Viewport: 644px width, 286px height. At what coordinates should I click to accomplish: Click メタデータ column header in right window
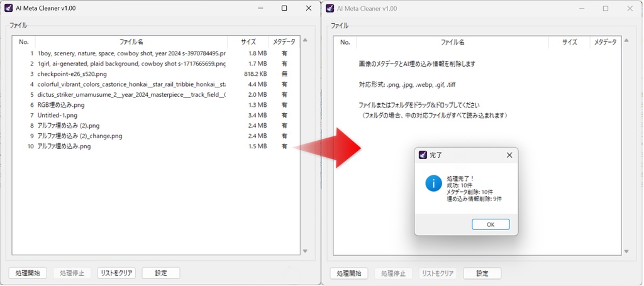coord(606,42)
